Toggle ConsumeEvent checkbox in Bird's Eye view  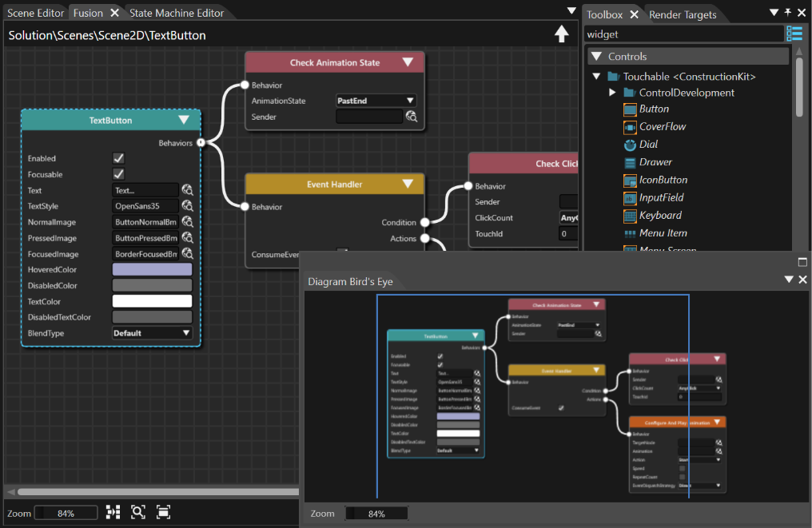point(561,408)
